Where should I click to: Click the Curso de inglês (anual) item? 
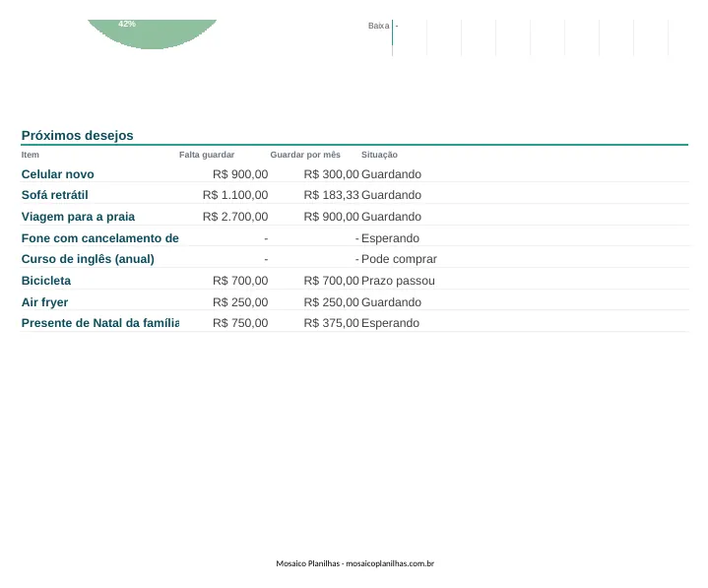[88, 259]
